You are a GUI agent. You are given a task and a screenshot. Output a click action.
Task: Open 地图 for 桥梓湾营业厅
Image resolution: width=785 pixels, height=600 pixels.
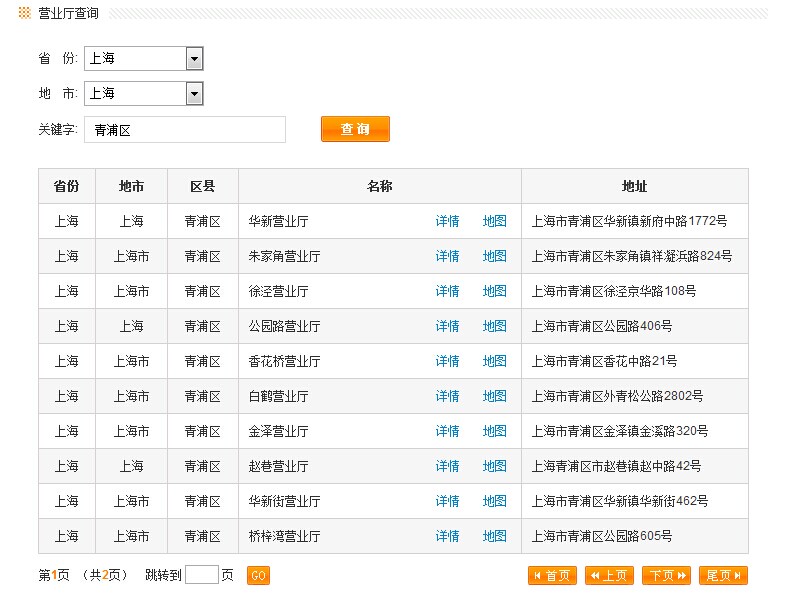click(x=495, y=536)
